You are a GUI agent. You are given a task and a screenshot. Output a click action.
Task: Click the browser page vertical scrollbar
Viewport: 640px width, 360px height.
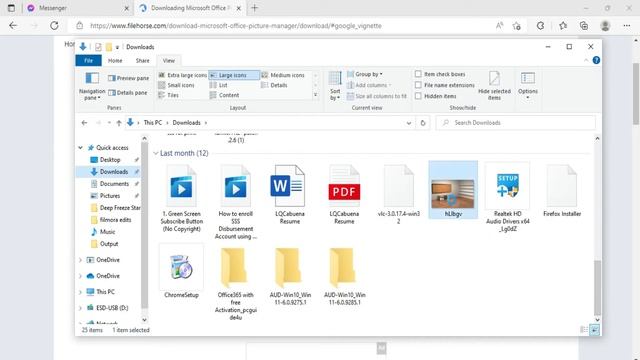coord(636,94)
